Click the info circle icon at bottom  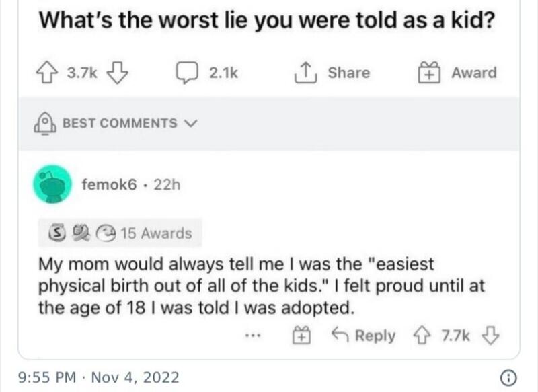coord(509,378)
